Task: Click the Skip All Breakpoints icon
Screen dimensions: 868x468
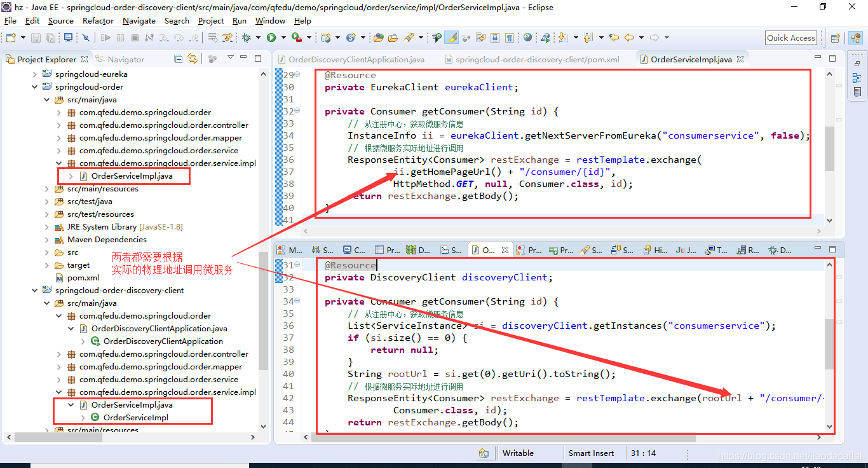Action: [x=86, y=38]
